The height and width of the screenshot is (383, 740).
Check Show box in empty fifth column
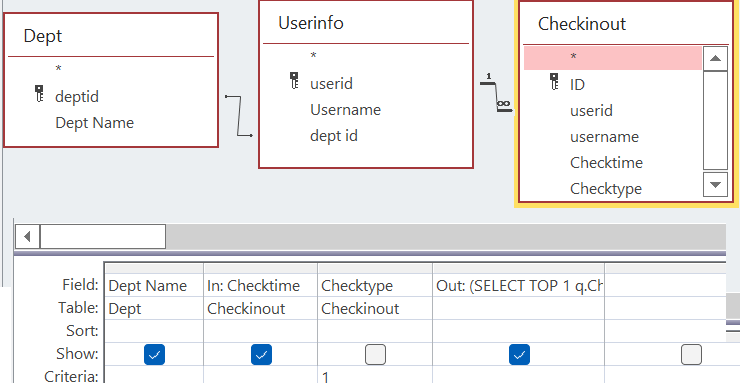click(x=691, y=355)
